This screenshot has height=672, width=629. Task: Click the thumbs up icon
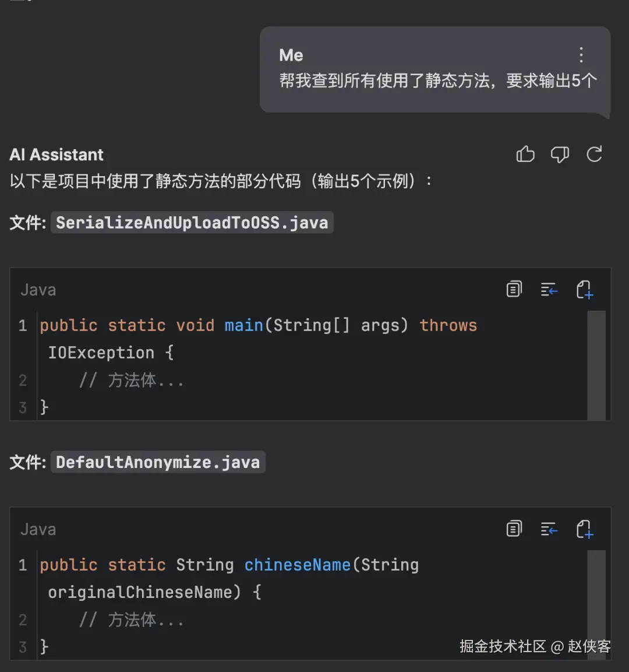525,154
